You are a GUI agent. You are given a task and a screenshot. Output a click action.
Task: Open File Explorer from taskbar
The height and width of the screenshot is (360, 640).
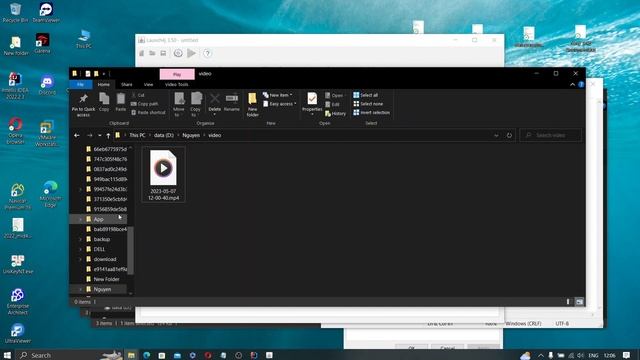(x=131, y=356)
